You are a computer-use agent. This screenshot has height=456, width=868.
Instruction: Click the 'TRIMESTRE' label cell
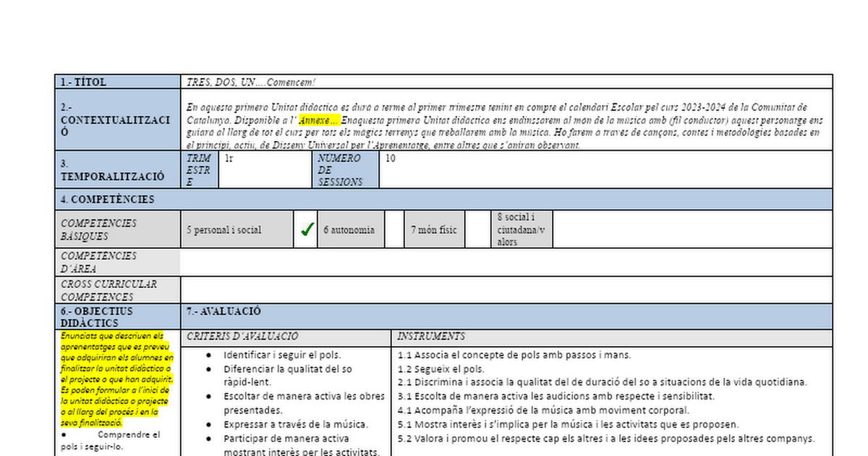click(x=200, y=169)
